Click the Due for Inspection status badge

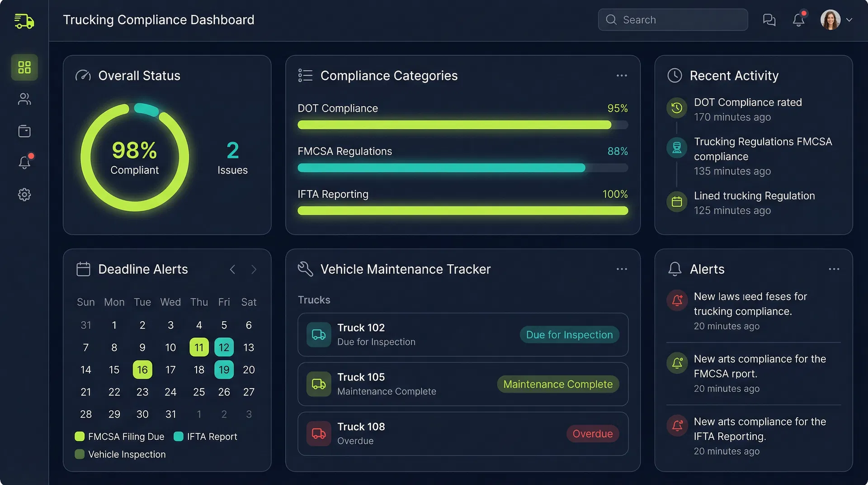click(x=569, y=335)
